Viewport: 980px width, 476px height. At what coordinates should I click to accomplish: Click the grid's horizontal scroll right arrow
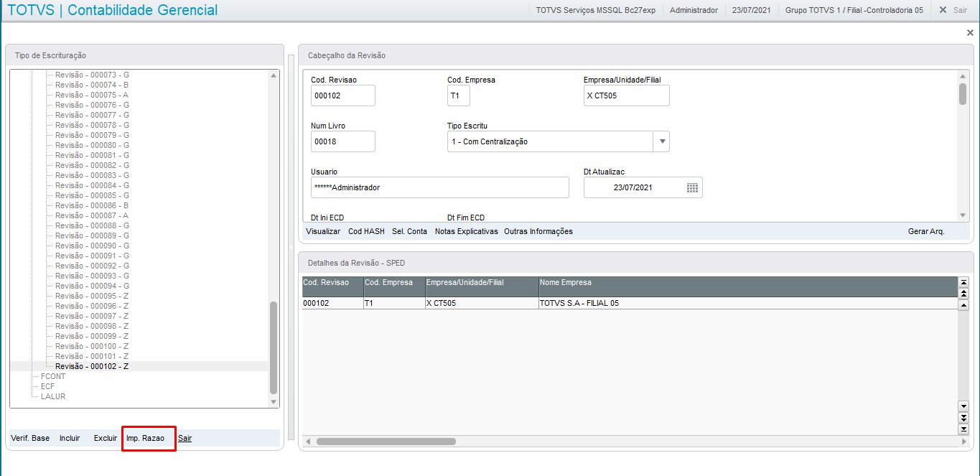963,442
